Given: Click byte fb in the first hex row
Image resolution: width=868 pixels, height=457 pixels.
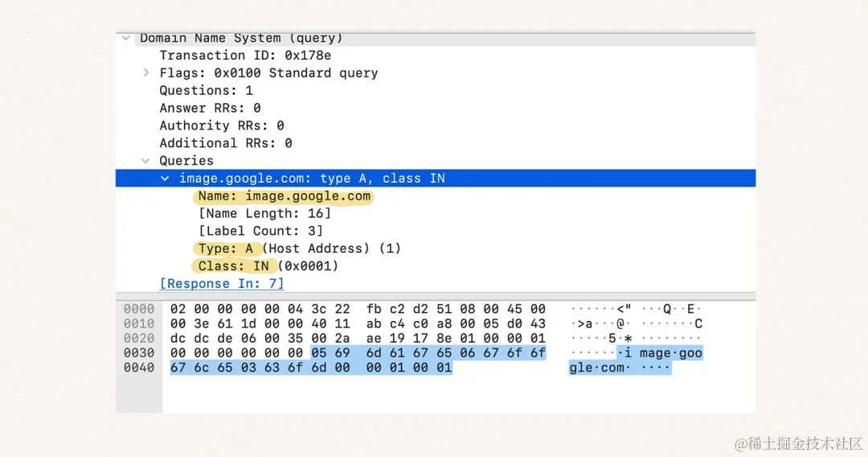Looking at the screenshot, I should pos(374,309).
